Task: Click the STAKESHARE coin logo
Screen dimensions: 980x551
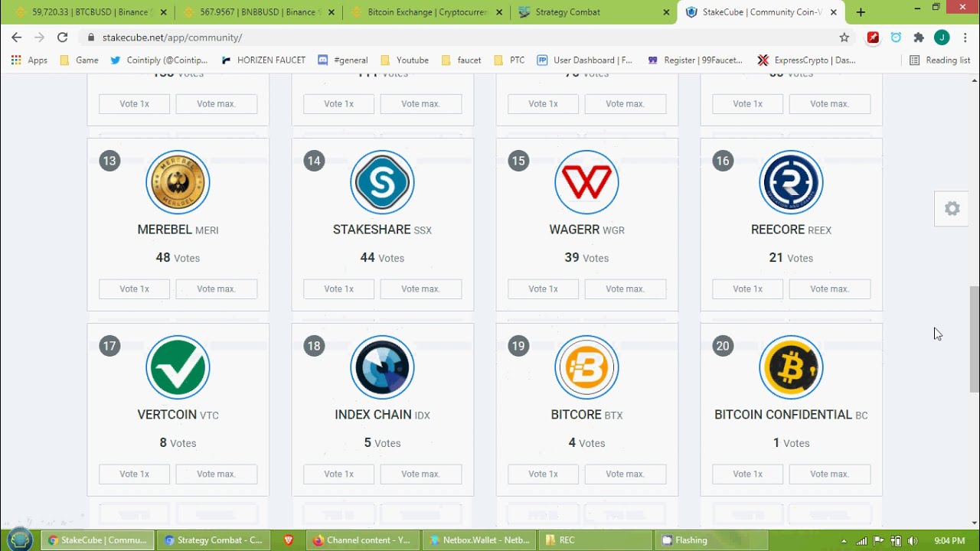Action: [382, 182]
